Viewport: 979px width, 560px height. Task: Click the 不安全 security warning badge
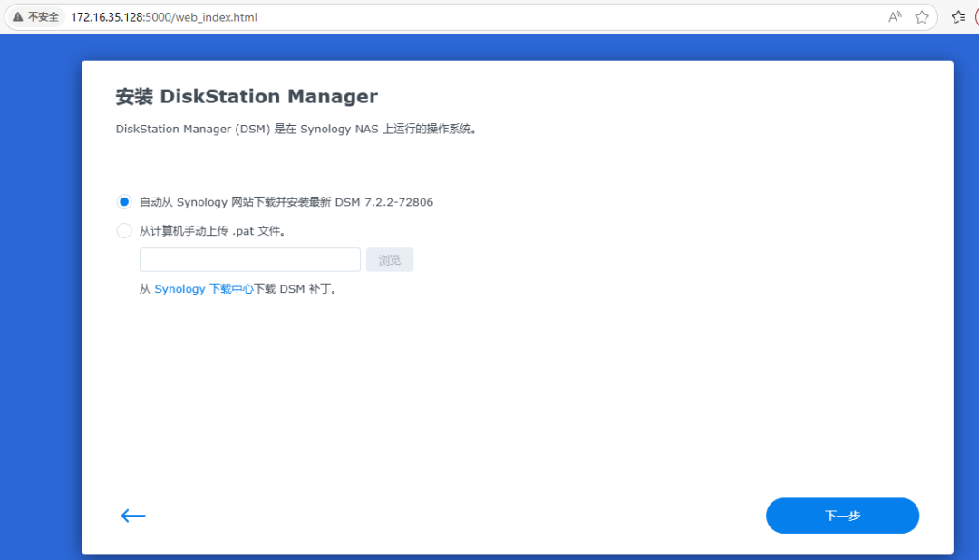click(36, 17)
